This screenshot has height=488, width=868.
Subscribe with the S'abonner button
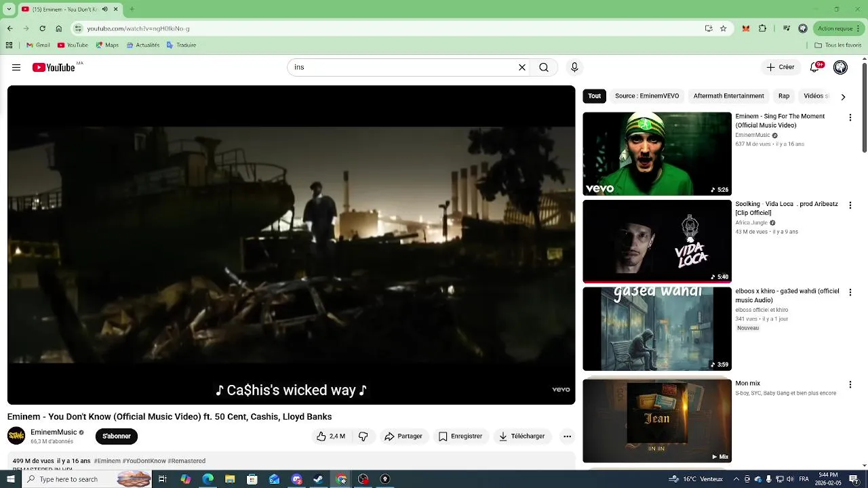[x=117, y=436]
